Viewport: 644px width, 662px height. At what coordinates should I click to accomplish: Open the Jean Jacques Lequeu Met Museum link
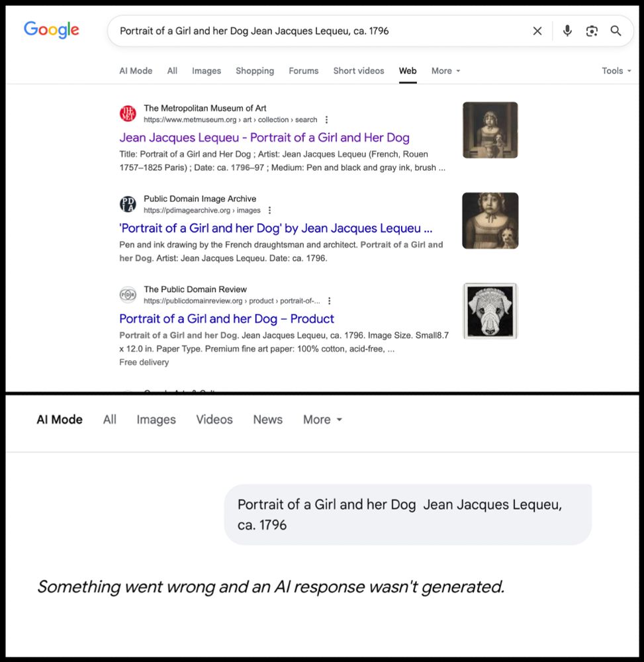coord(263,136)
